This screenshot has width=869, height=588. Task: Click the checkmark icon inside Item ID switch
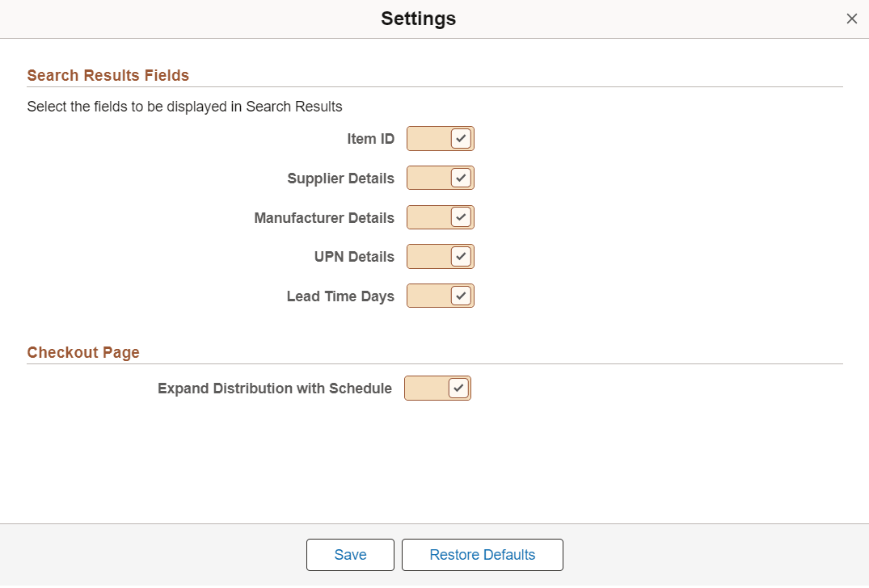pos(461,138)
